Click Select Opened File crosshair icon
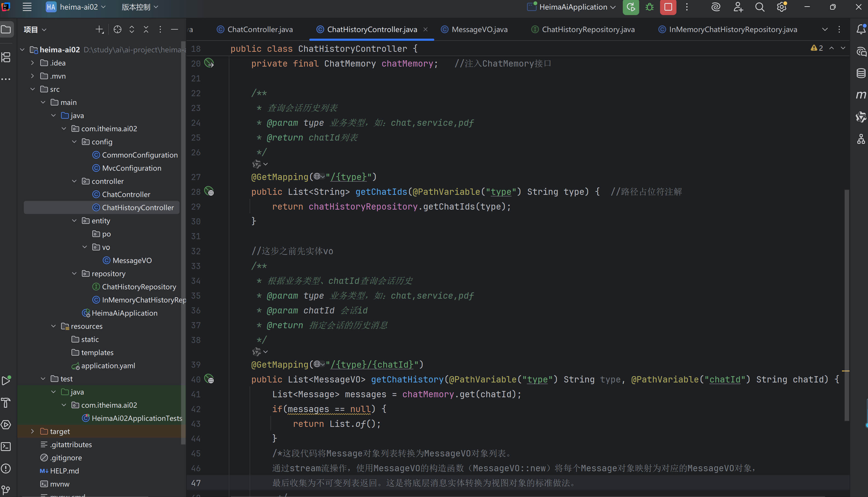 point(118,30)
